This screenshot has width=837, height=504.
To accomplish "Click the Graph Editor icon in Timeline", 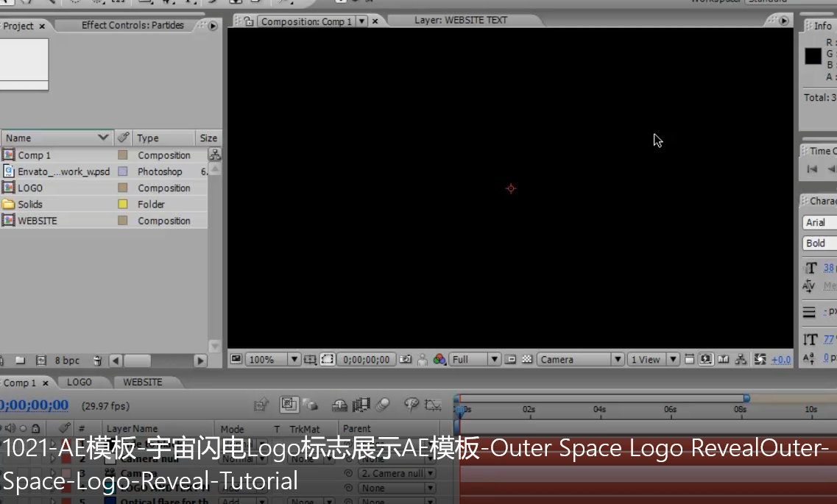I will tap(433, 405).
